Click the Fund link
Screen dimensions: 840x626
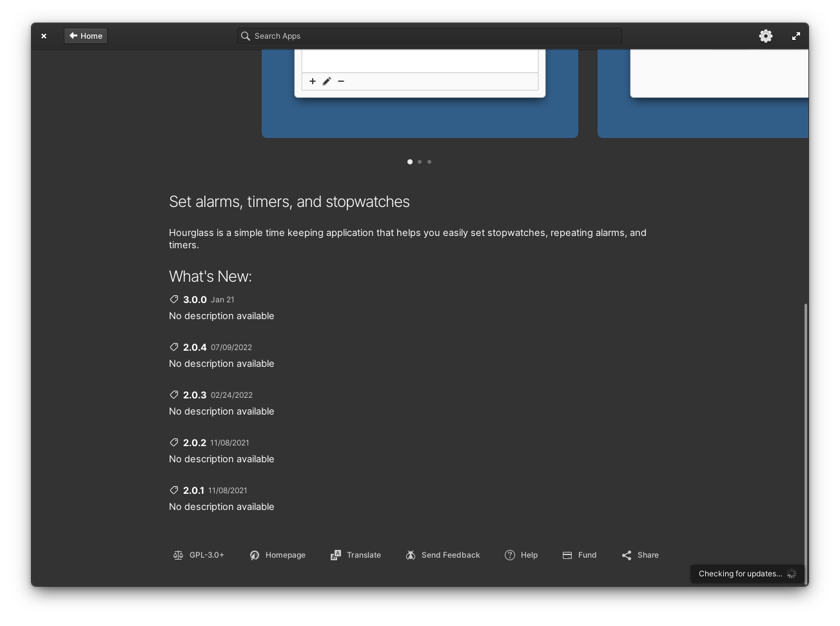580,555
